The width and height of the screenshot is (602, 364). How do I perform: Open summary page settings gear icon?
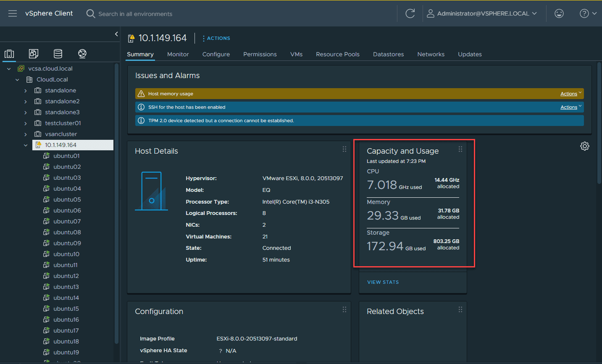(x=584, y=146)
